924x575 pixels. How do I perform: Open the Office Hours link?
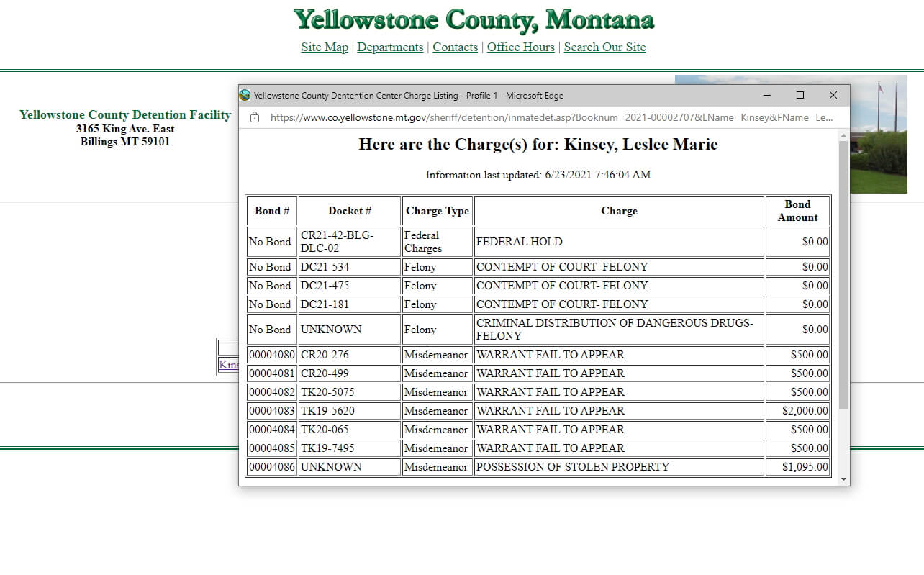click(521, 47)
